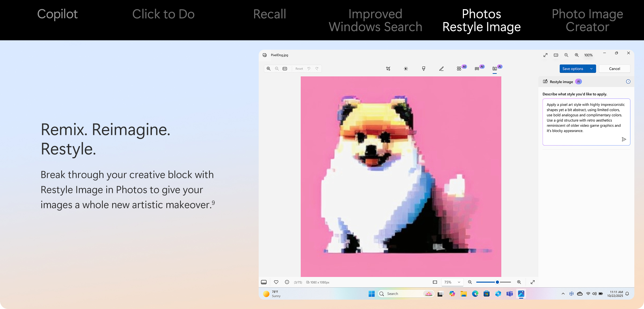Open the 75% zoom level dropdown

pyautogui.click(x=452, y=282)
